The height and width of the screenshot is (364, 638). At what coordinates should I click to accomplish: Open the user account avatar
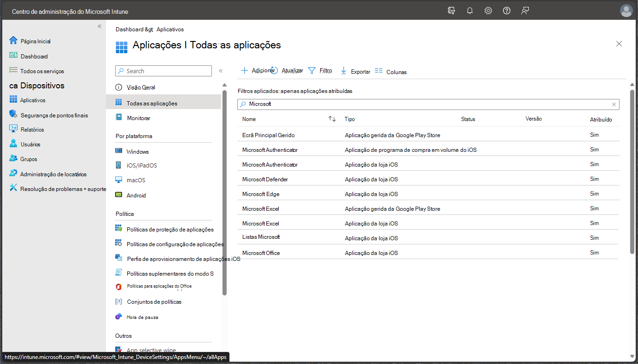626,11
